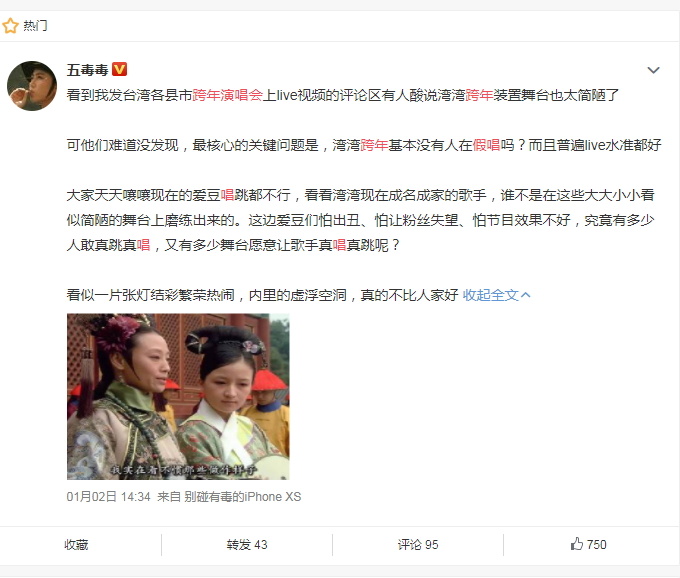Click 跨年 keyword in the second paragraph
This screenshot has width=680, height=578.
tap(374, 145)
